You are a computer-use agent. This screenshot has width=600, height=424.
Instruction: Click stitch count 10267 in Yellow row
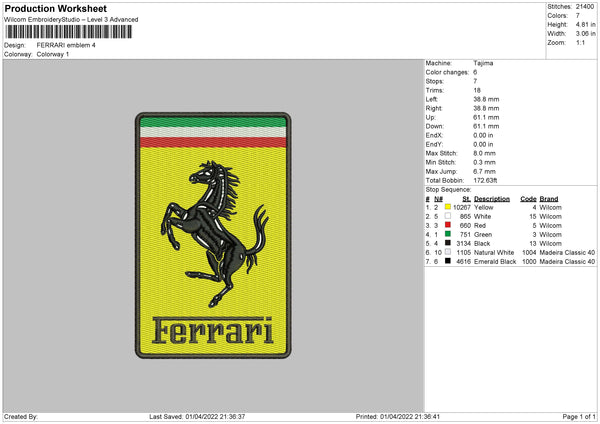pos(462,207)
